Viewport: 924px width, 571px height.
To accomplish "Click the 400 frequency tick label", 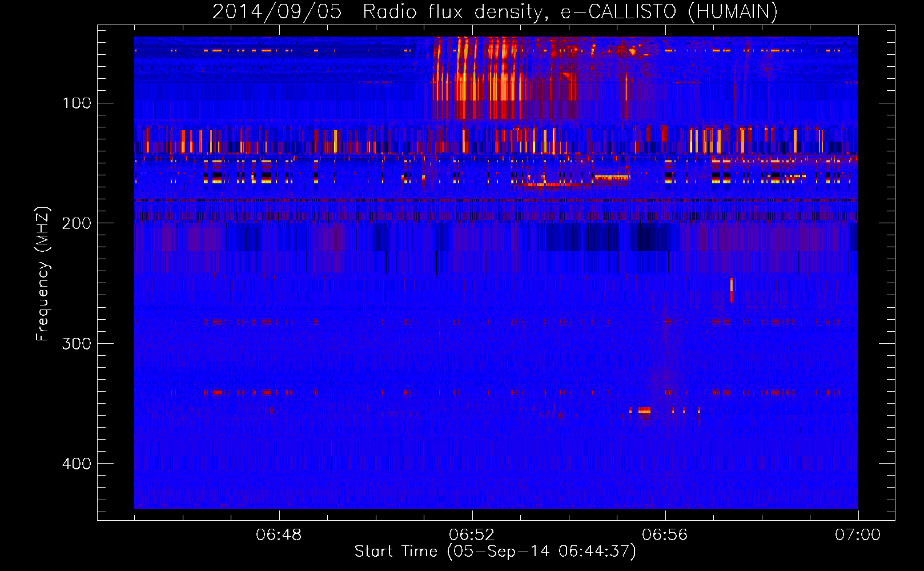I will [x=77, y=464].
